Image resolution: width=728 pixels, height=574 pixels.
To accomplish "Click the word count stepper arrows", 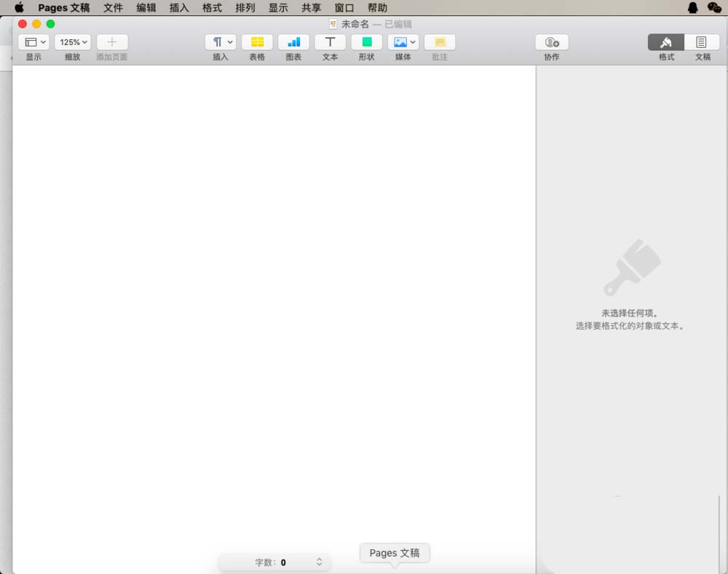I will pos(319,562).
